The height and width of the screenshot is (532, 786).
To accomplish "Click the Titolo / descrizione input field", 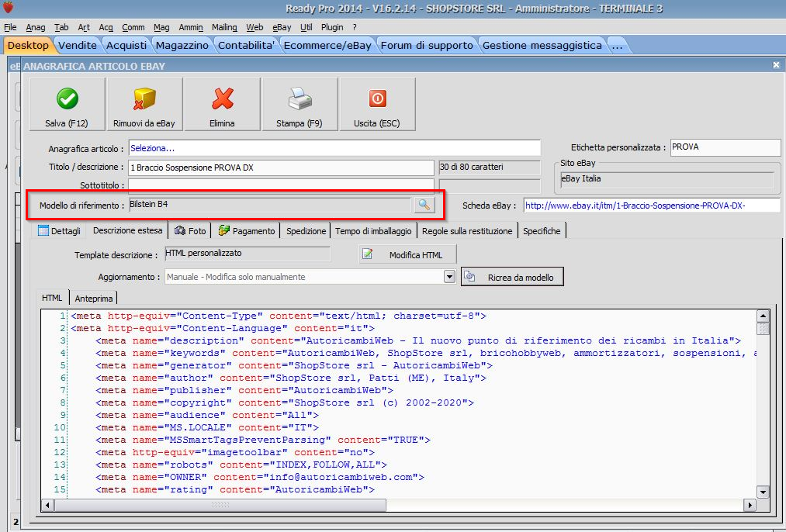I will 281,168.
